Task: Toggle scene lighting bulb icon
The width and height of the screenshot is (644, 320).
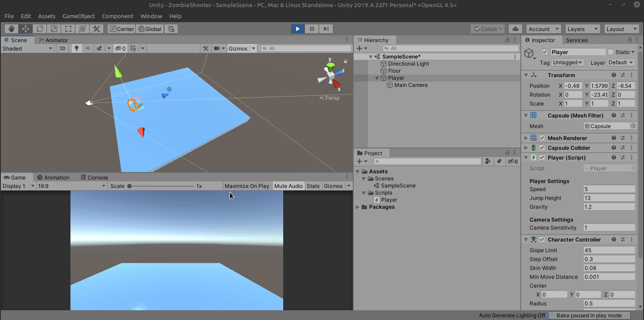Action: point(77,49)
